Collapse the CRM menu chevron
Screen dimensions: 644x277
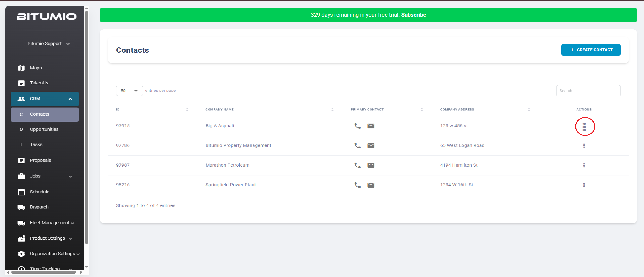click(x=70, y=99)
